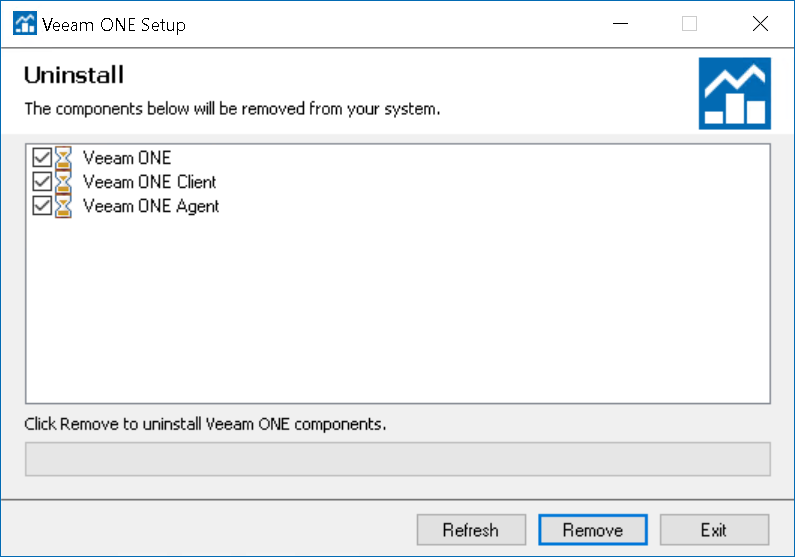
Task: Click the Veeam ONE Setup window title
Action: [x=114, y=25]
